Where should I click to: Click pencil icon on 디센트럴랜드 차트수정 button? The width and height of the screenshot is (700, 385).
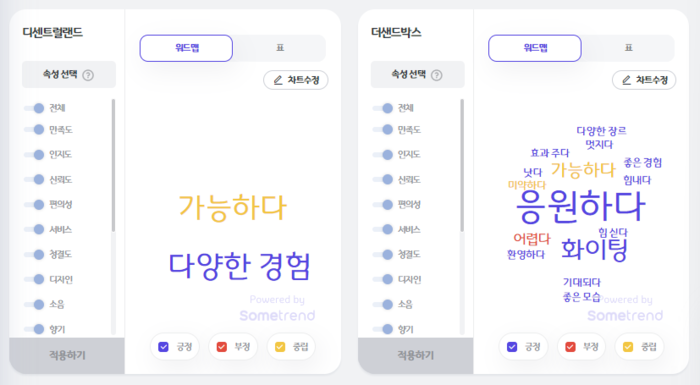[x=278, y=80]
